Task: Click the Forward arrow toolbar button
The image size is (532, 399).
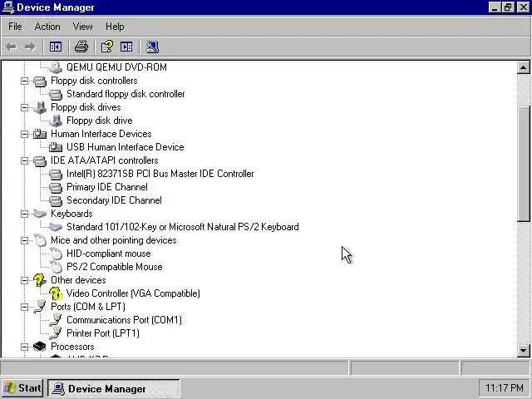Action: point(30,47)
